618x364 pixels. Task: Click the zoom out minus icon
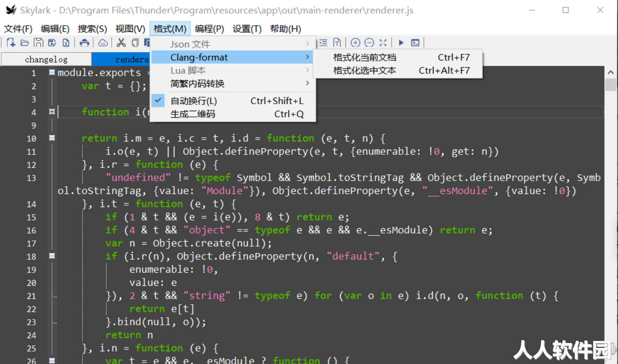[x=369, y=42]
